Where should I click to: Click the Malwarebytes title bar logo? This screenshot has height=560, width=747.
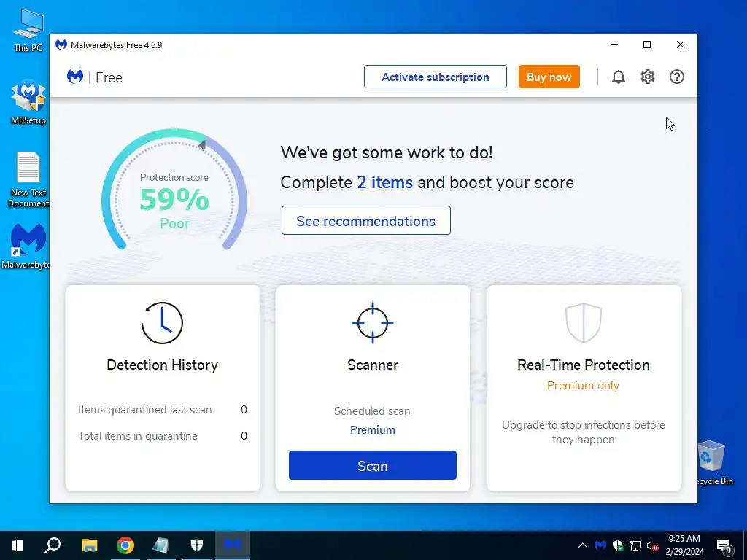[x=61, y=44]
